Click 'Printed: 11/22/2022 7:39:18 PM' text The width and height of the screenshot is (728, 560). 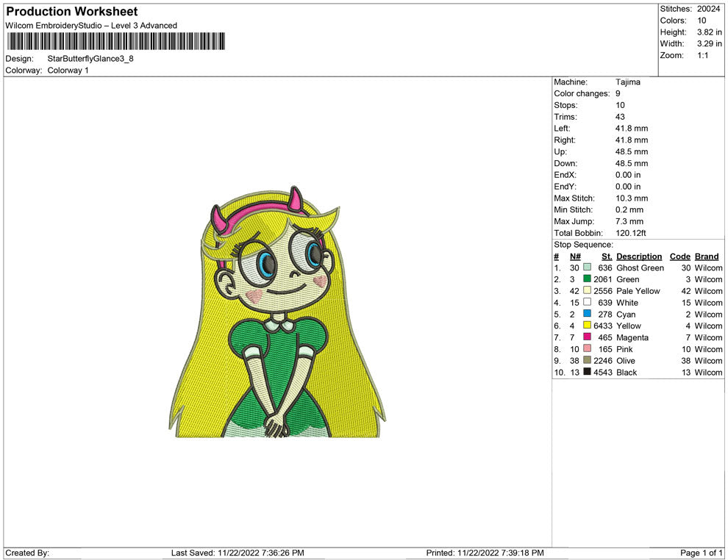485,553
